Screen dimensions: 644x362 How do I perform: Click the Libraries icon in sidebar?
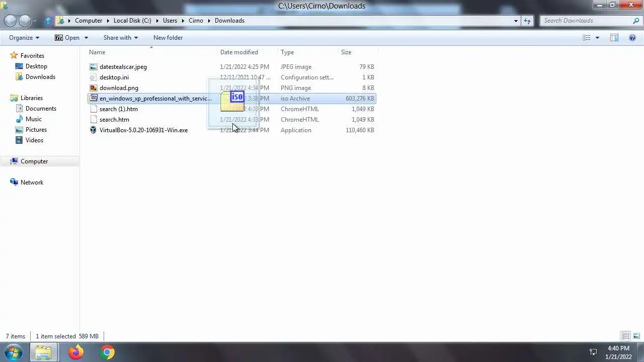14,98
